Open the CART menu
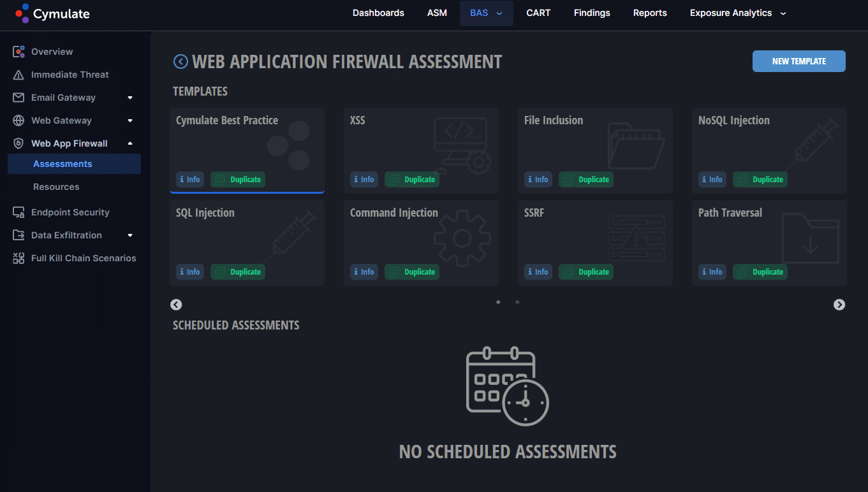Image resolution: width=868 pixels, height=492 pixels. (x=538, y=13)
